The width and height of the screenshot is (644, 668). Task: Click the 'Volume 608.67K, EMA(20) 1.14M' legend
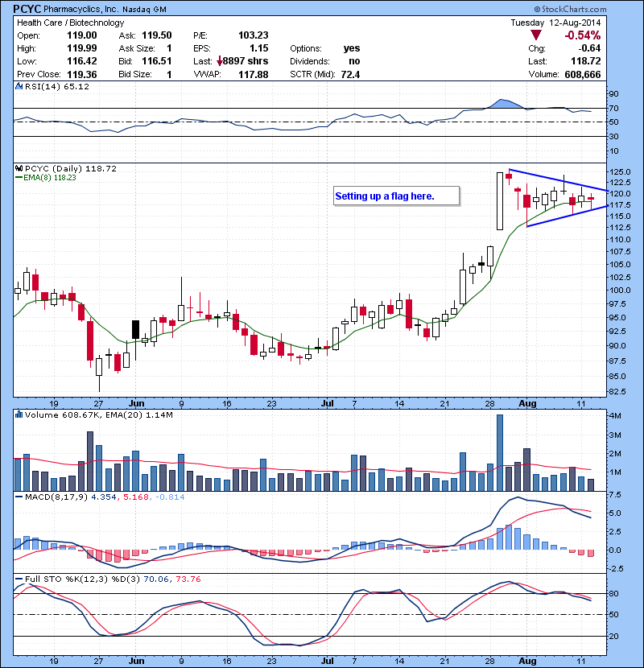99,415
